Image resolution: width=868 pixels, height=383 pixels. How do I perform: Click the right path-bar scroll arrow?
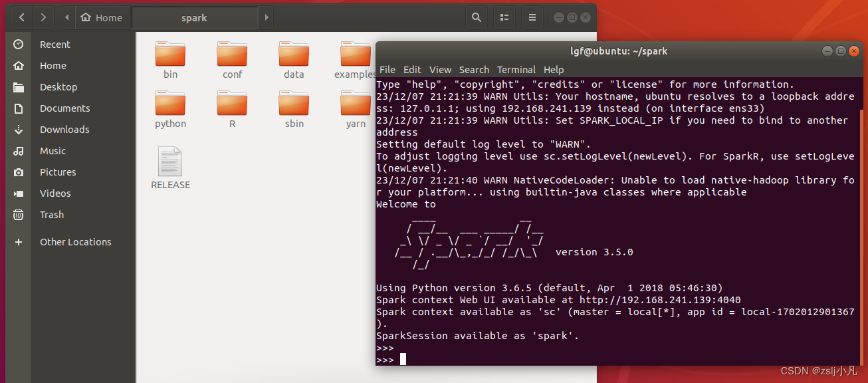point(266,18)
